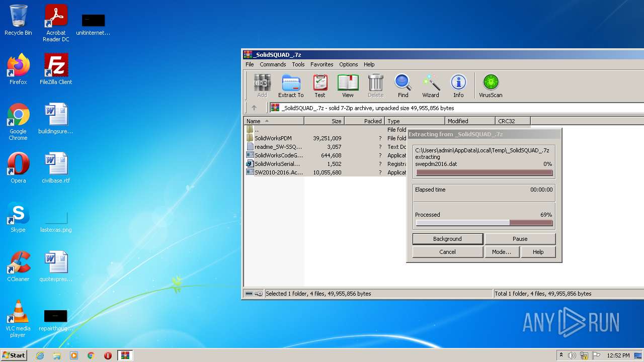Select the SolidWorksSerial... registry file row
This screenshot has width=644, height=362.
(326, 164)
